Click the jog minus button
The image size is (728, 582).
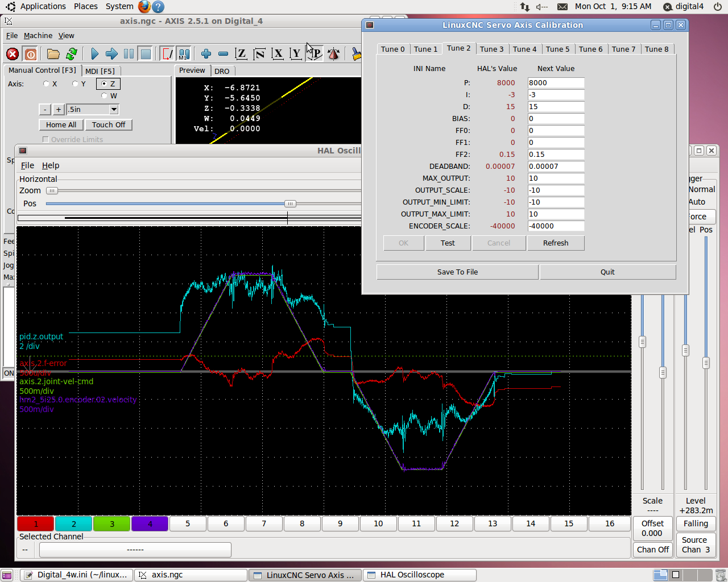[x=45, y=109]
